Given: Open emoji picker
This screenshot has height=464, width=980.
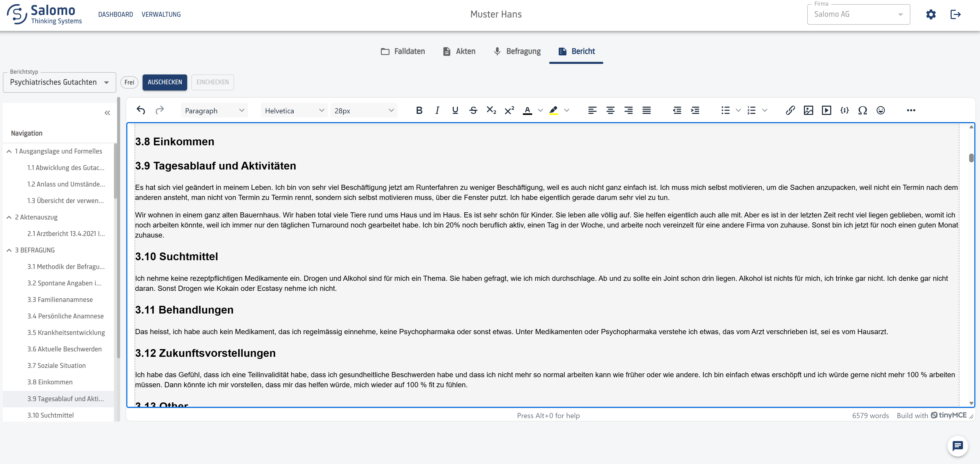Looking at the screenshot, I should coord(881,110).
